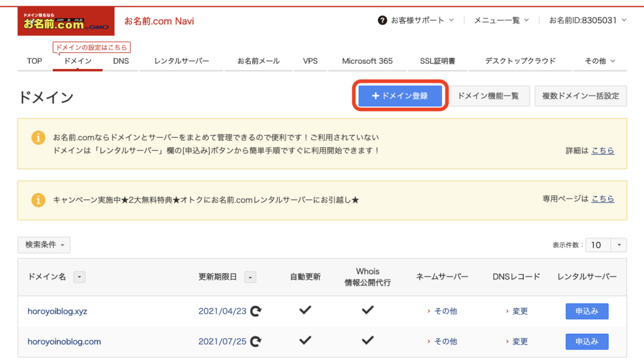Click the お名前.com GMO logo
Screen dimensions: 644x364
tap(66, 21)
